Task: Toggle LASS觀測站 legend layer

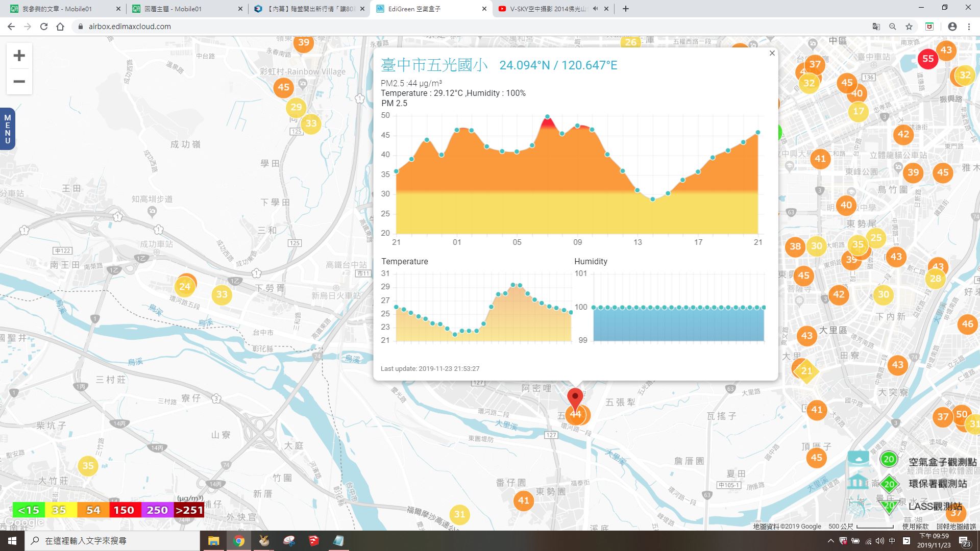Action: click(935, 506)
